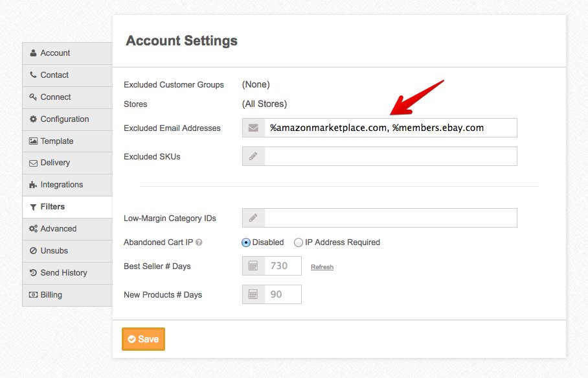The width and height of the screenshot is (588, 378).
Task: Go to the Contact settings tab
Action: [x=54, y=75]
